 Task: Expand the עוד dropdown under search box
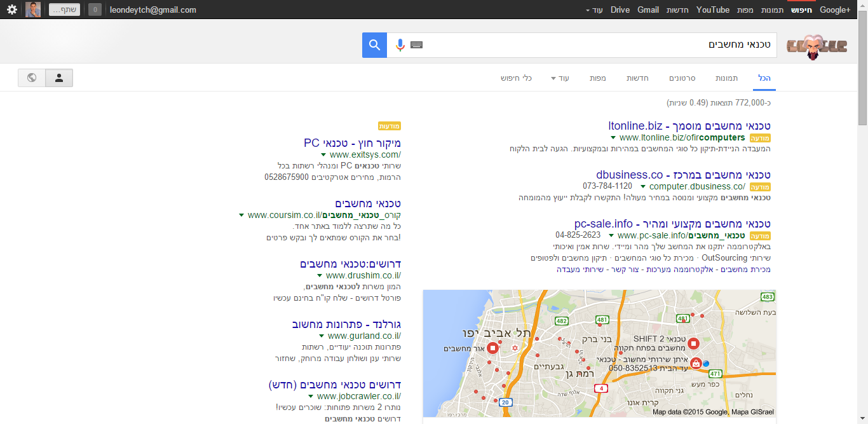click(x=560, y=78)
